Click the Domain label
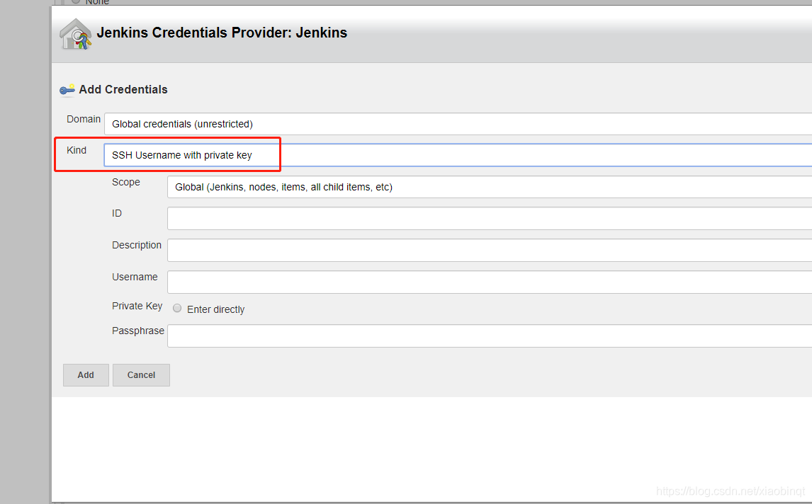 pos(84,119)
